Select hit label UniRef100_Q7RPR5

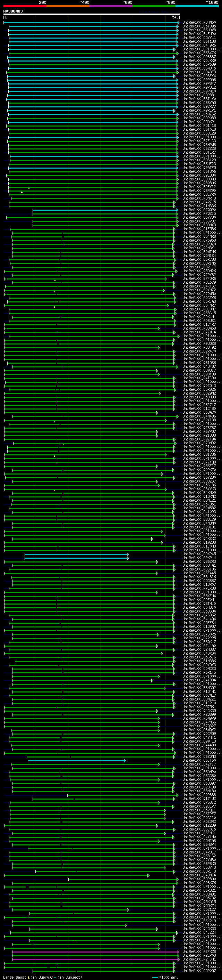click(199, 638)
